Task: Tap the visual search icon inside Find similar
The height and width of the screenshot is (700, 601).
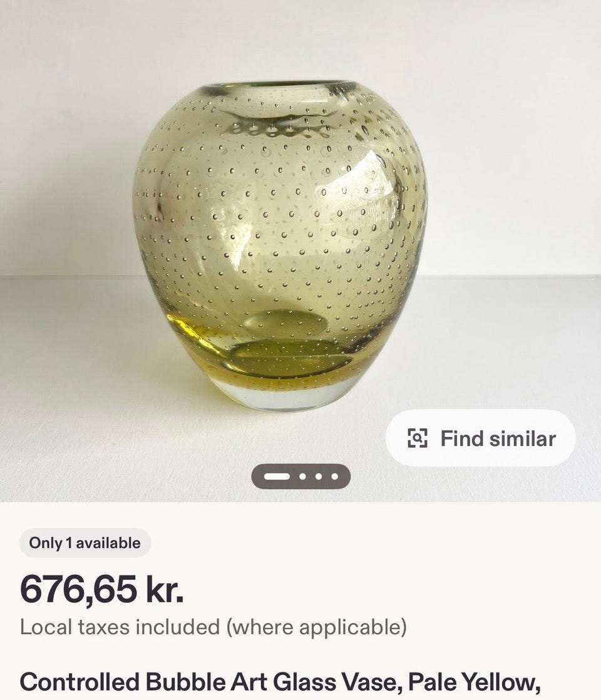Action: tap(418, 438)
